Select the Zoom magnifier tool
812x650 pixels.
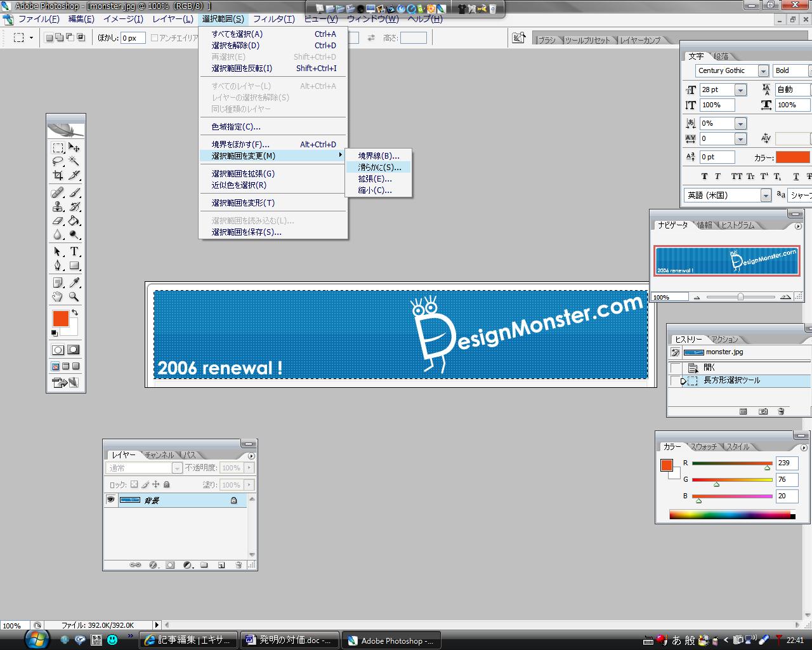(x=74, y=296)
